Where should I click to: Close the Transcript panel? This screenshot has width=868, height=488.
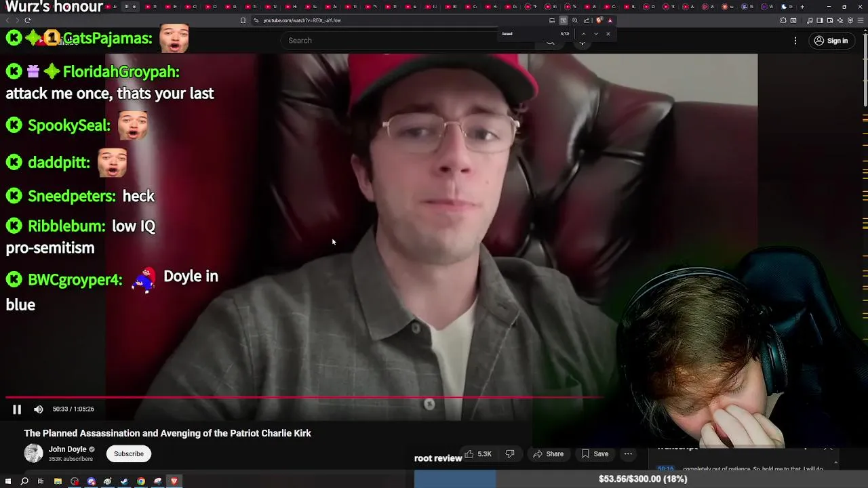coord(828,448)
